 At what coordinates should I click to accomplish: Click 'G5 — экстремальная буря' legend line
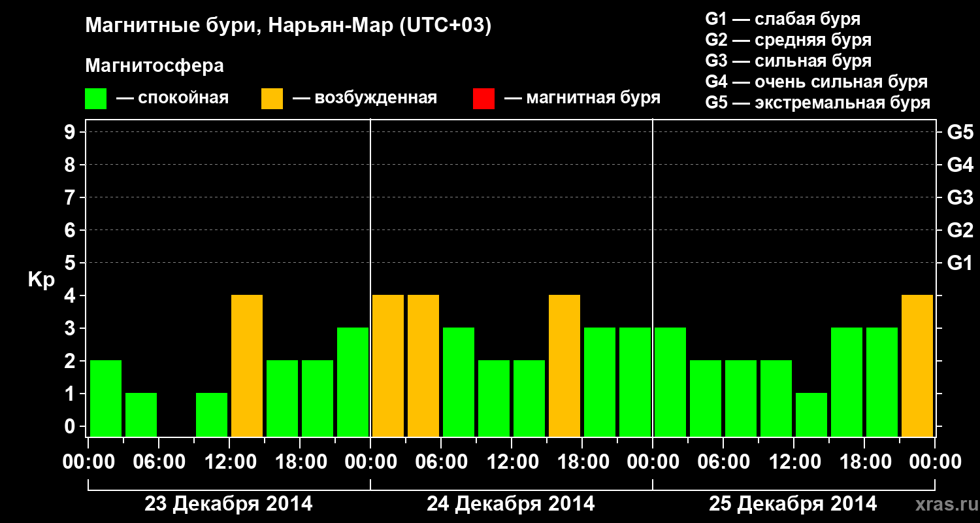pyautogui.click(x=818, y=103)
